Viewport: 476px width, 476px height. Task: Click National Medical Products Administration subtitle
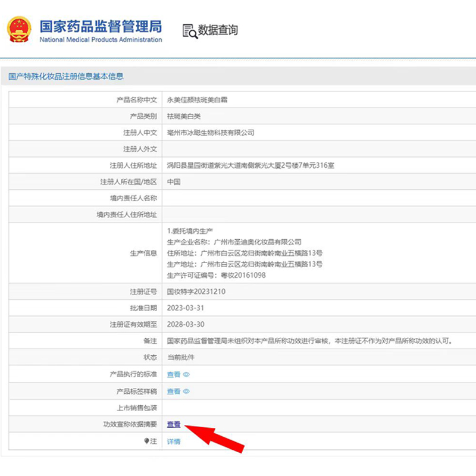101,39
